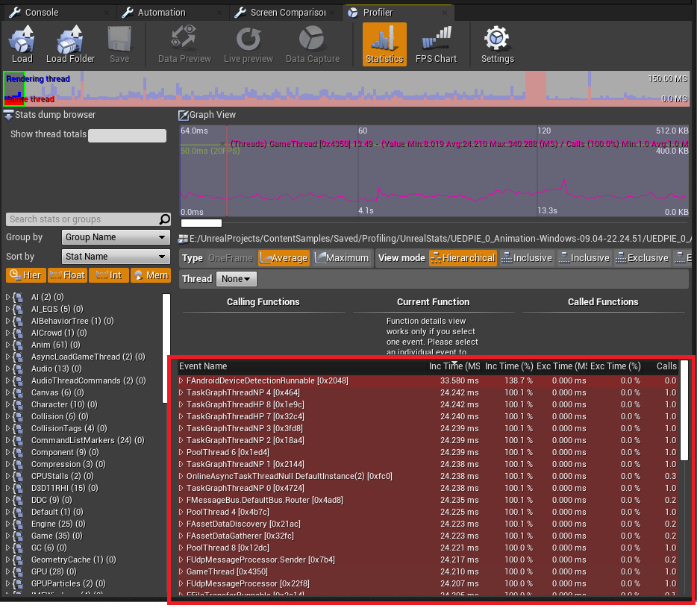Click the graph view horizontal scrollbar thumb
This screenshot has width=700, height=611.
tap(201, 223)
